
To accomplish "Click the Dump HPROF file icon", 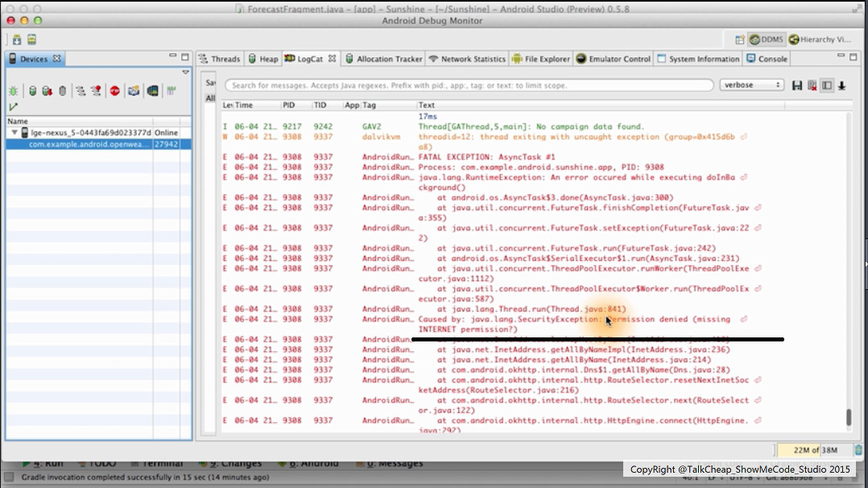I will pos(47,91).
